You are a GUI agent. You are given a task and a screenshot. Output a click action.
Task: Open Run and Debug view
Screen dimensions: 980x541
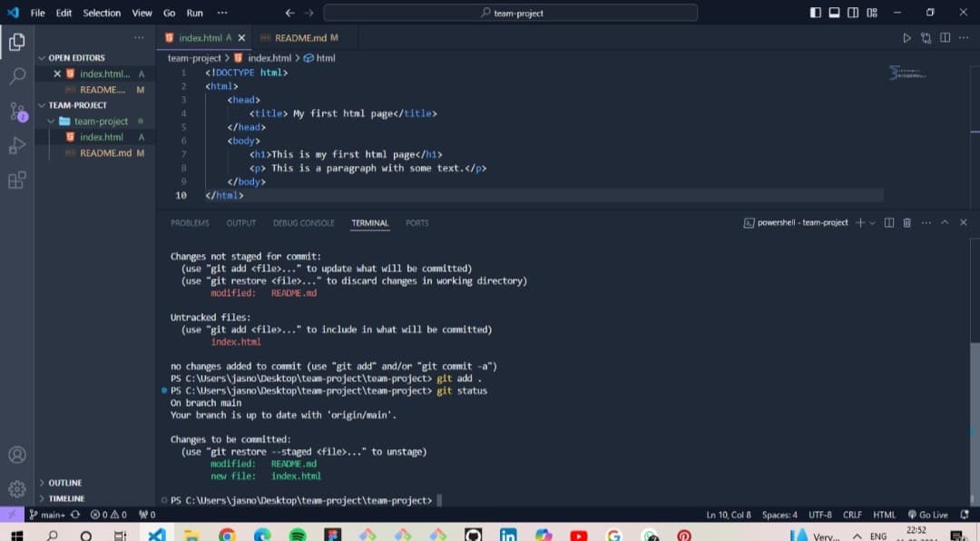pos(17,145)
